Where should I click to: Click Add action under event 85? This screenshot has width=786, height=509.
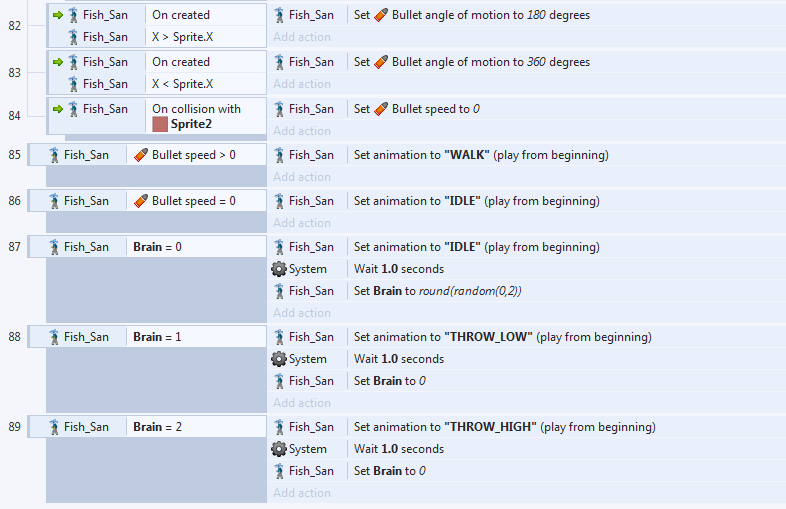[302, 177]
